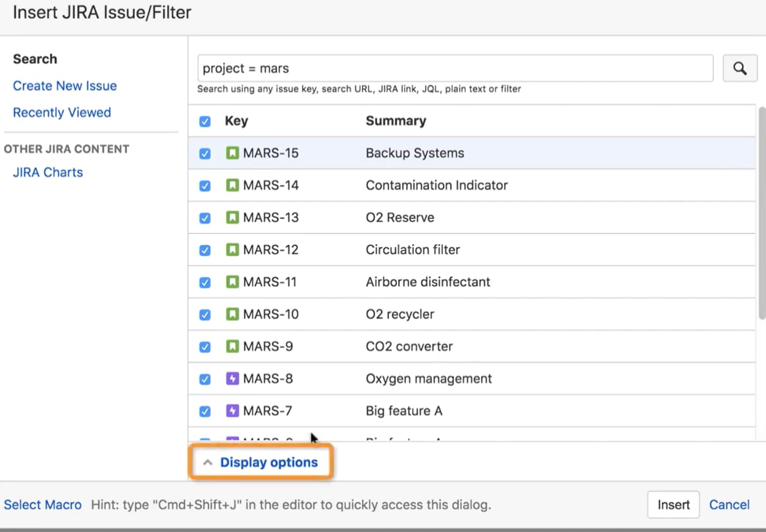766x532 pixels.
Task: Click the project = mars search field
Action: pyautogui.click(x=455, y=68)
